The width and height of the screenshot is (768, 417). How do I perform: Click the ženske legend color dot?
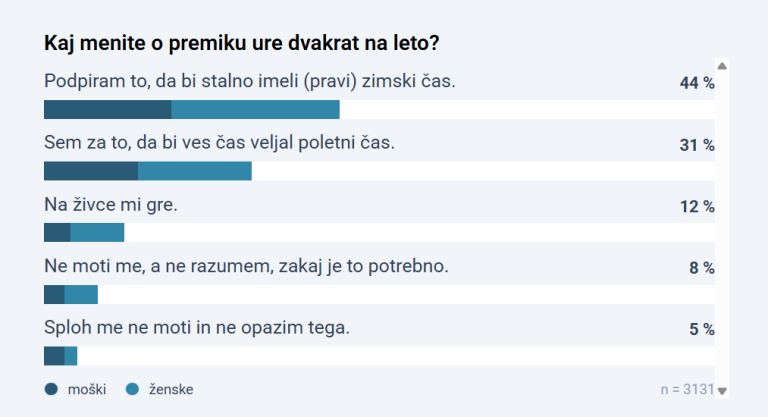(x=133, y=389)
